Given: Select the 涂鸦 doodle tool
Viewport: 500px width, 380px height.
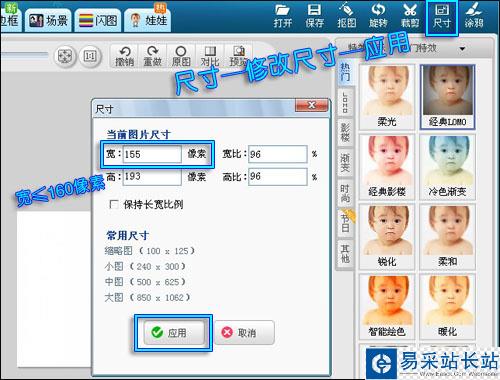Looking at the screenshot, I should [x=474, y=16].
